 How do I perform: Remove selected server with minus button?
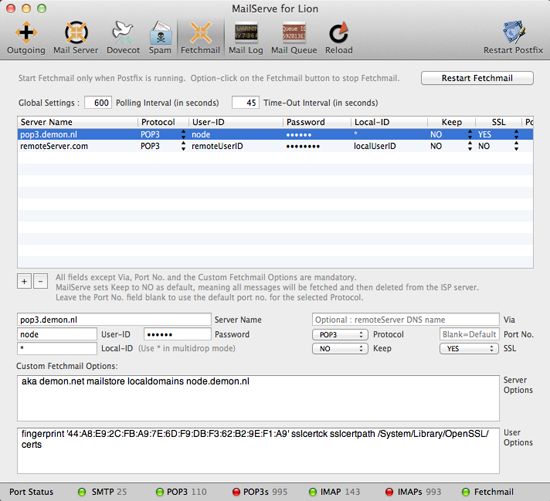40,281
